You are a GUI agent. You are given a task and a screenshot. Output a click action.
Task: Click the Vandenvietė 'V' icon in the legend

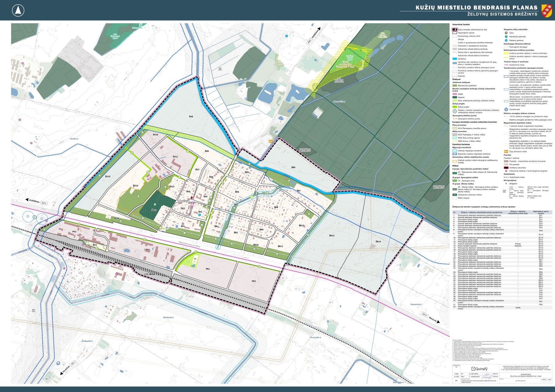506,109
